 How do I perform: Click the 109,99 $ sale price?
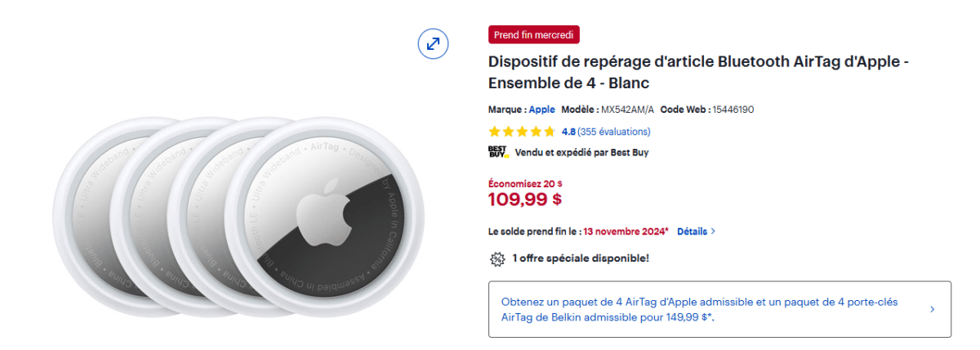[524, 199]
